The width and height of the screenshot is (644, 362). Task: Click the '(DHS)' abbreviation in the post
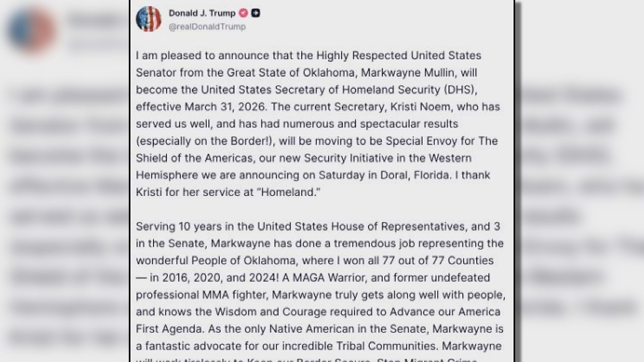click(x=460, y=90)
